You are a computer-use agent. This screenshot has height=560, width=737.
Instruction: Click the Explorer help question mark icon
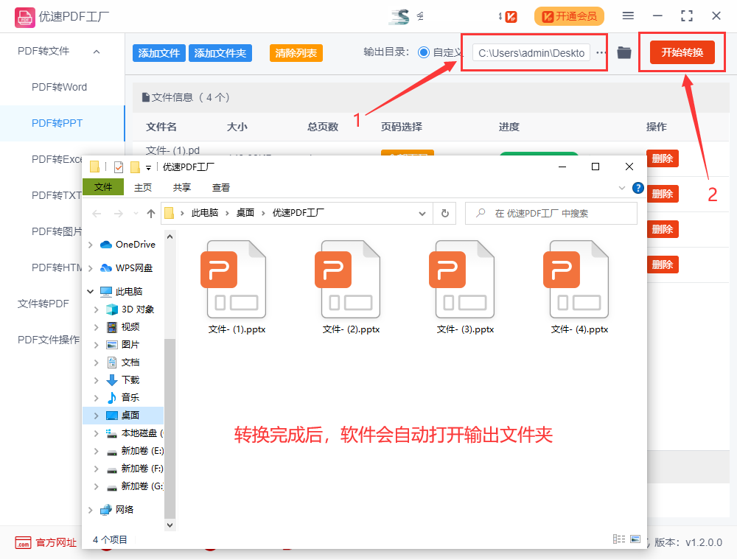pos(638,188)
